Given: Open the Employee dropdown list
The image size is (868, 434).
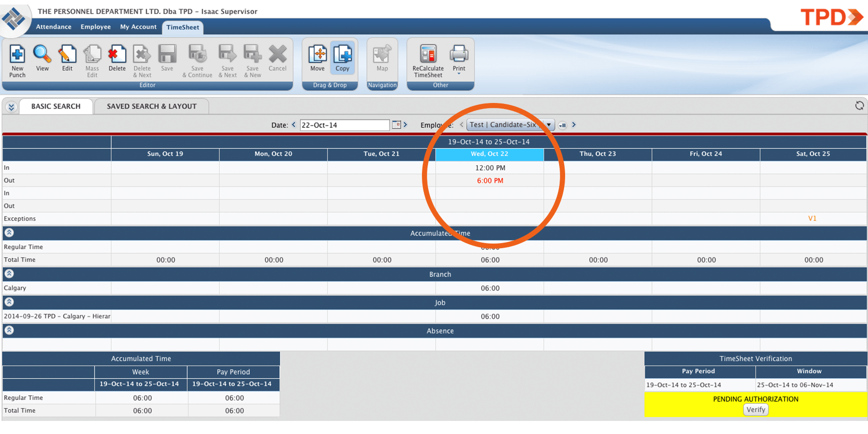Looking at the screenshot, I should tap(549, 125).
